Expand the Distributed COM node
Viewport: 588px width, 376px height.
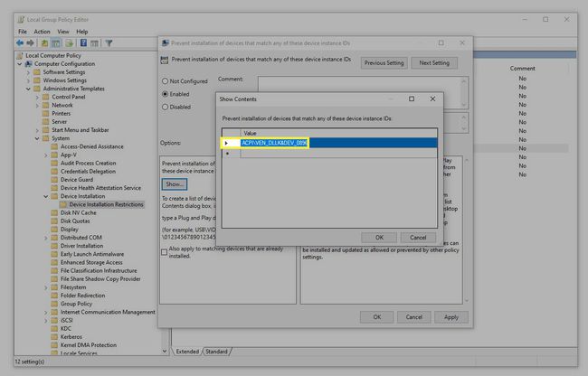coord(46,238)
